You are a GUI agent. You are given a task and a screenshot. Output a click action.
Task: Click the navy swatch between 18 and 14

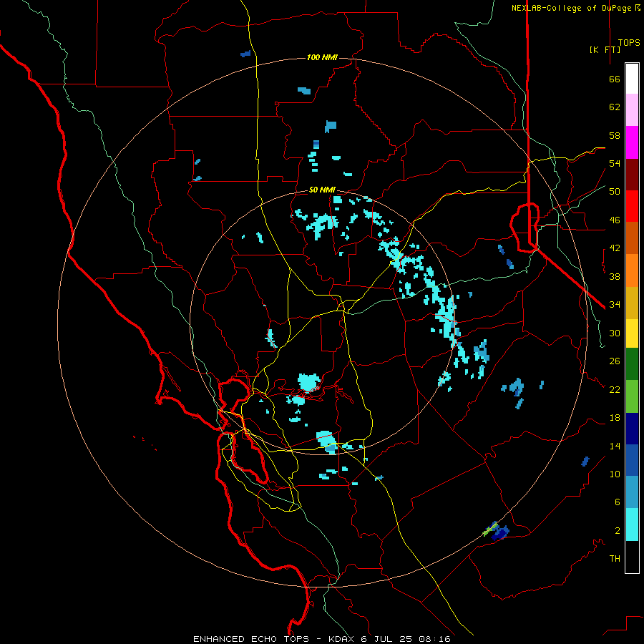(x=632, y=429)
